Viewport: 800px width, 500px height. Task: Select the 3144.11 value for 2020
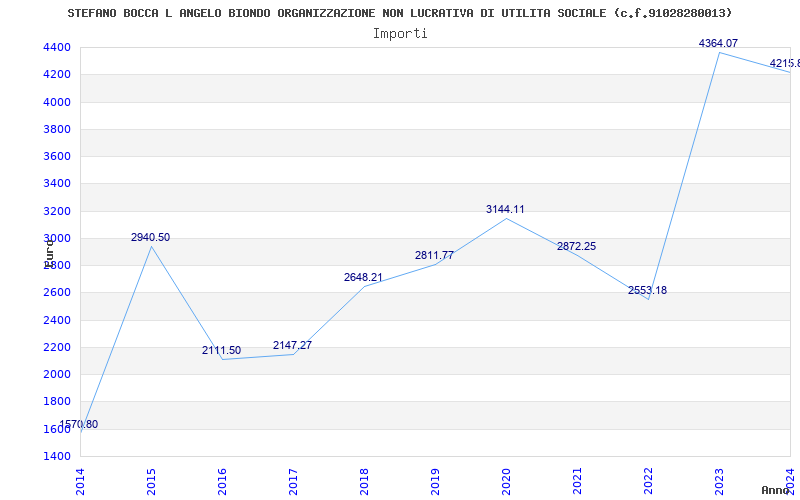pos(505,209)
